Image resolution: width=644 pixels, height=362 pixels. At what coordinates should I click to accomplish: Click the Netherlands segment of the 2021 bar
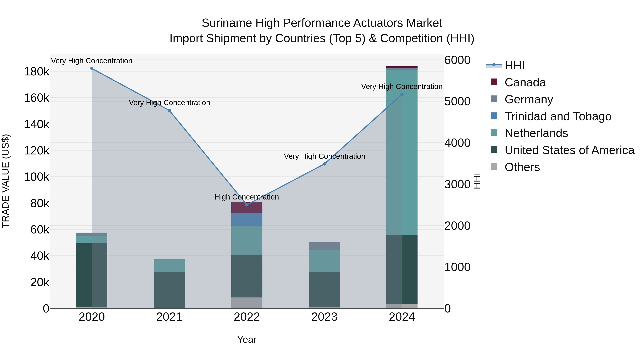169,266
